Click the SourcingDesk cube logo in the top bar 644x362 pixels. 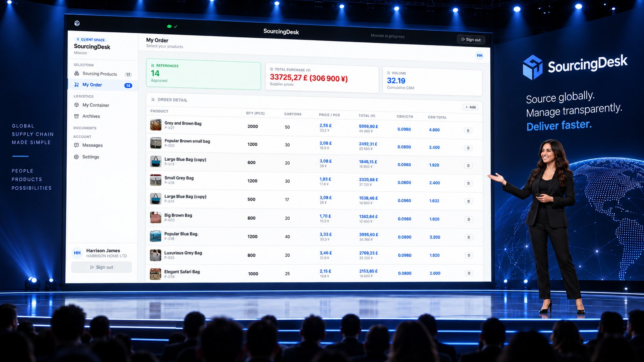[x=77, y=23]
